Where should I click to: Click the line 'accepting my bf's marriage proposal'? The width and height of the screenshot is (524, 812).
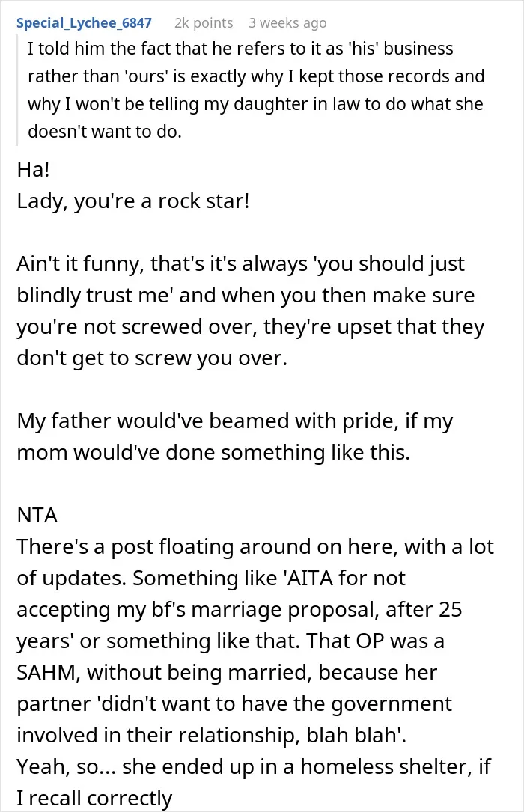tap(240, 610)
